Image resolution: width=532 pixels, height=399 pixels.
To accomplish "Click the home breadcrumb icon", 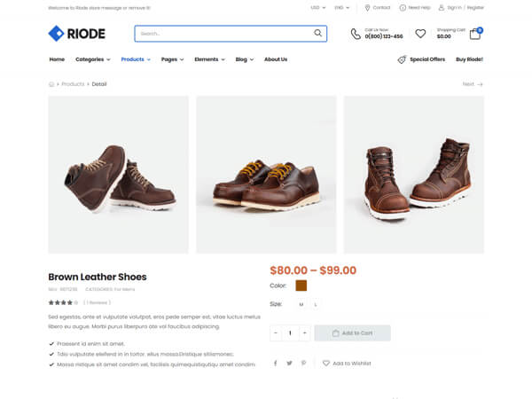I will tap(51, 84).
